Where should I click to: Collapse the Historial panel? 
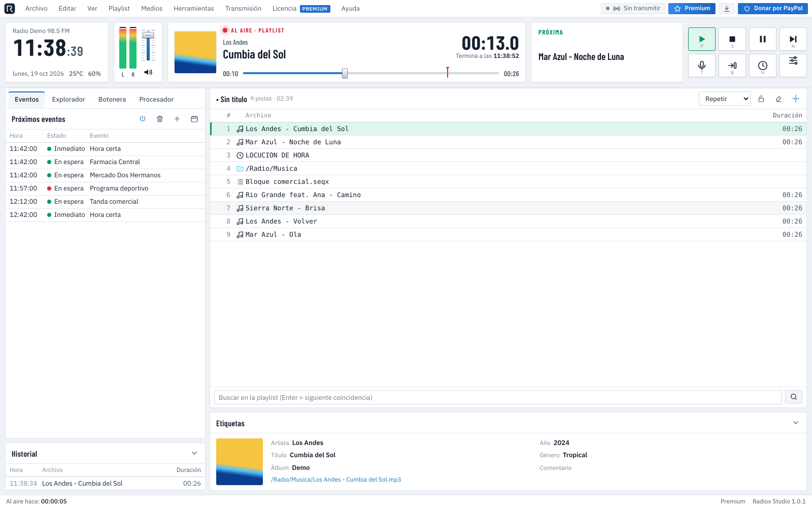[x=194, y=454]
